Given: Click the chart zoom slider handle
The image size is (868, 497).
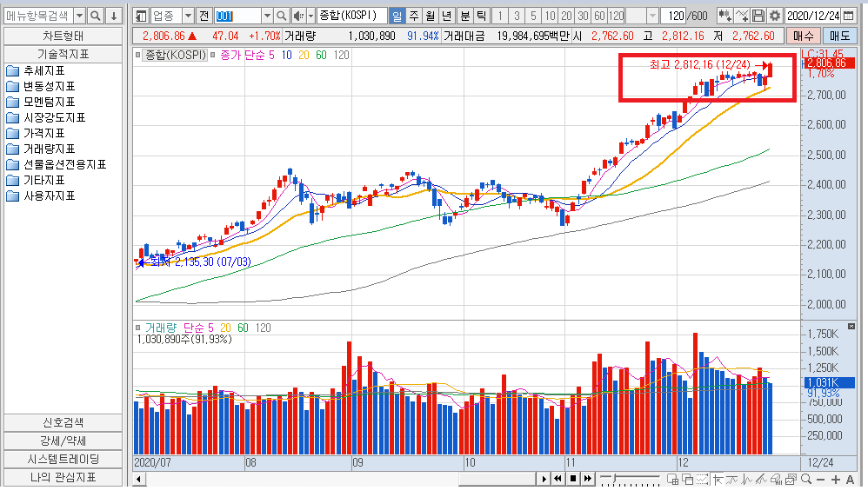Looking at the screenshot, I should coord(613,477).
